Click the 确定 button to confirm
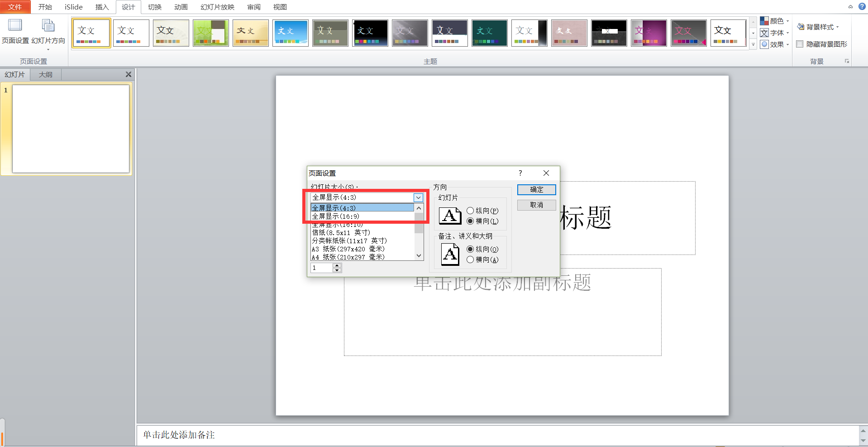Screen dimensions: 868x447 536,189
